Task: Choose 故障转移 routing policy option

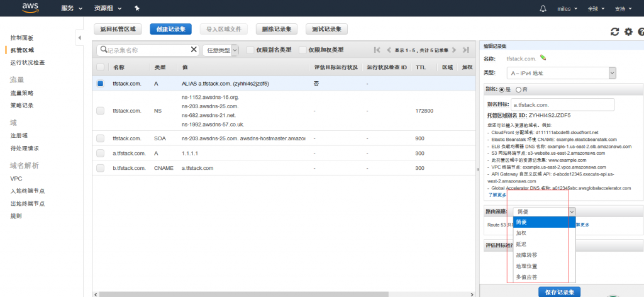Action: [544, 255]
